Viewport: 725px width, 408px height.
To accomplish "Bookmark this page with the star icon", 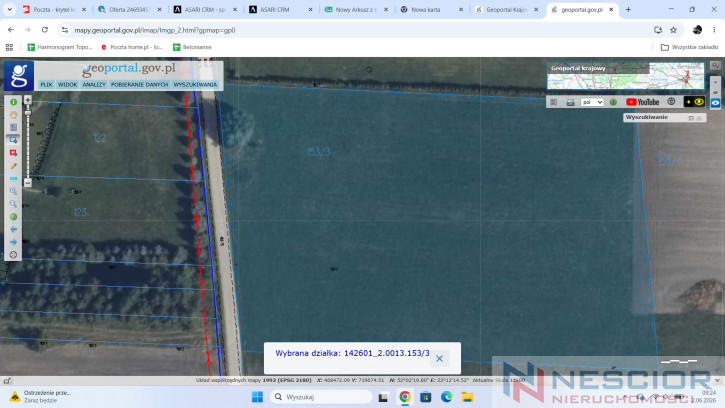I will click(674, 30).
